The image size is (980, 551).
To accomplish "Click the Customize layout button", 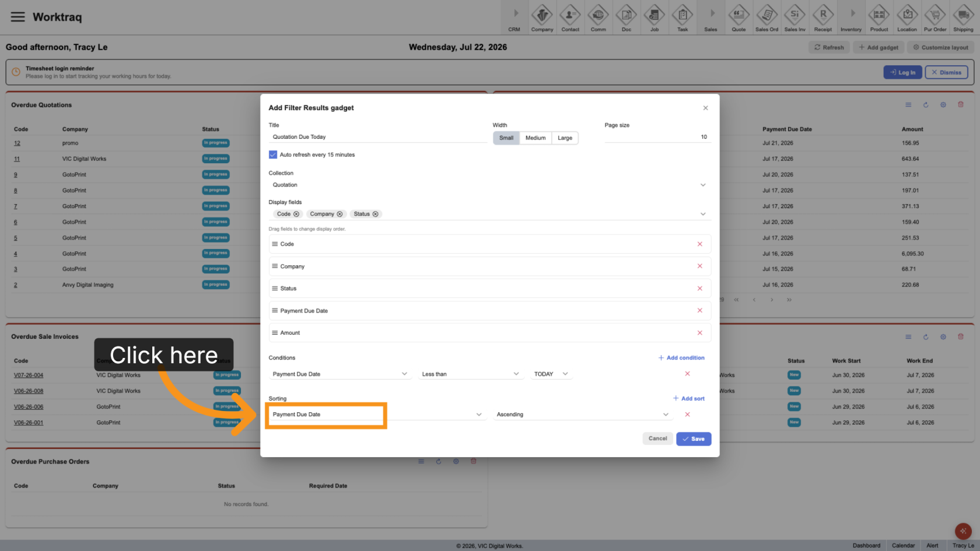I will pos(940,47).
